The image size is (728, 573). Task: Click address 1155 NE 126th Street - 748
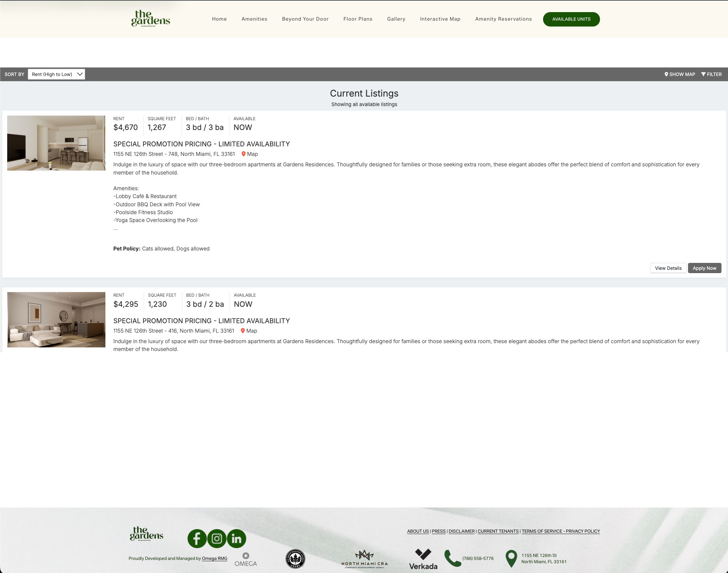pyautogui.click(x=174, y=154)
